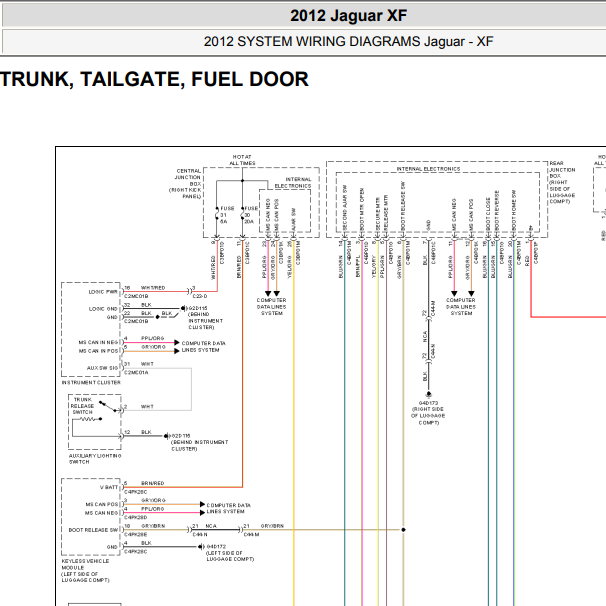This screenshot has height=606, width=606.
Task: Click the 'BOOT HOME SW' vertical label
Action: (x=514, y=210)
